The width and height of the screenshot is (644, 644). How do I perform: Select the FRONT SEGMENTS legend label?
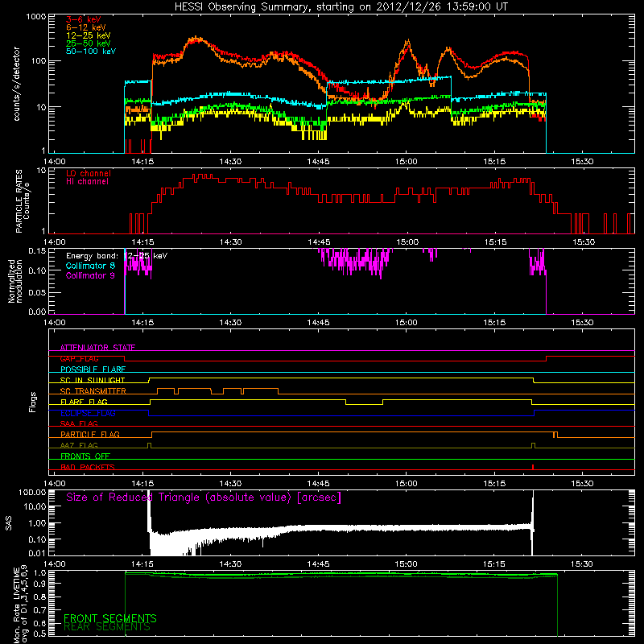[x=110, y=618]
